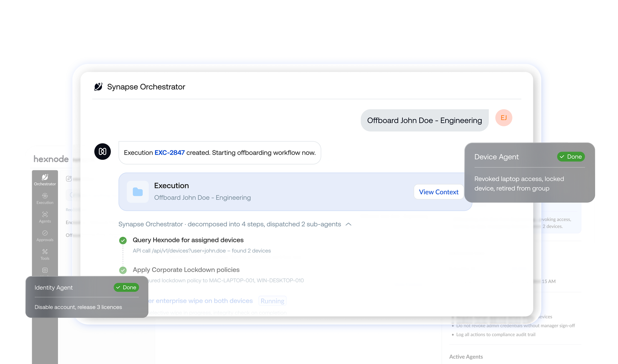618x364 pixels.
Task: Click the Done badge on Identity Agent card
Action: pos(126,287)
